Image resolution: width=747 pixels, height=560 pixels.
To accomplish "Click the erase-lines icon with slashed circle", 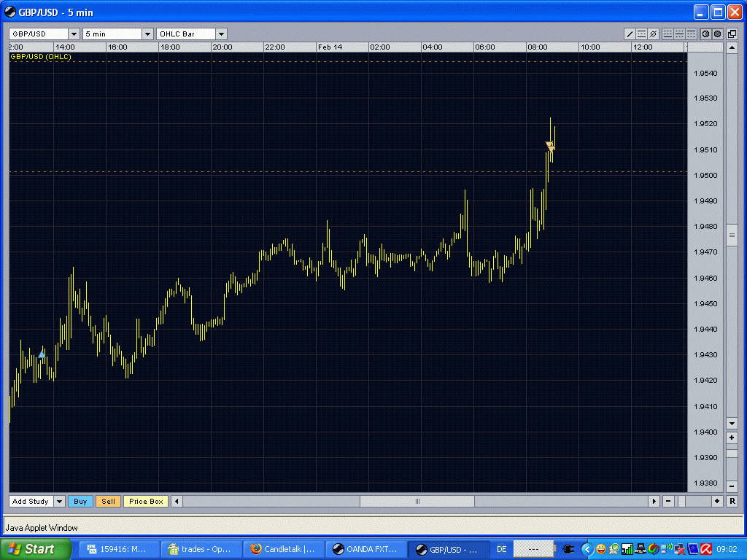I will pos(653,34).
